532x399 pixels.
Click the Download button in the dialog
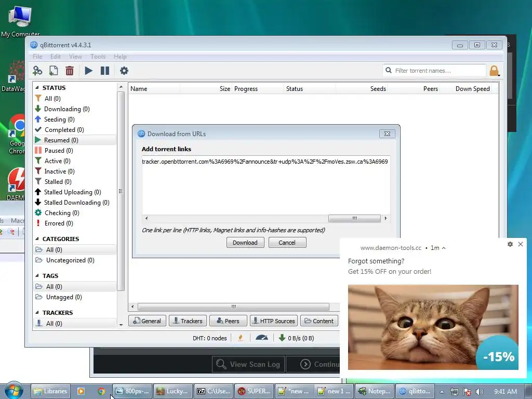pyautogui.click(x=245, y=243)
